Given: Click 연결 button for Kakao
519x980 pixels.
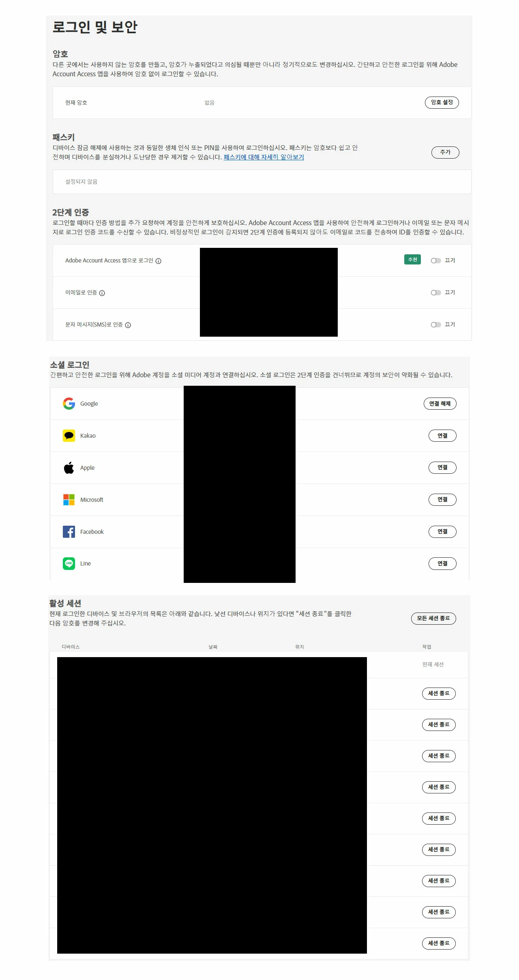Looking at the screenshot, I should pyautogui.click(x=442, y=436).
